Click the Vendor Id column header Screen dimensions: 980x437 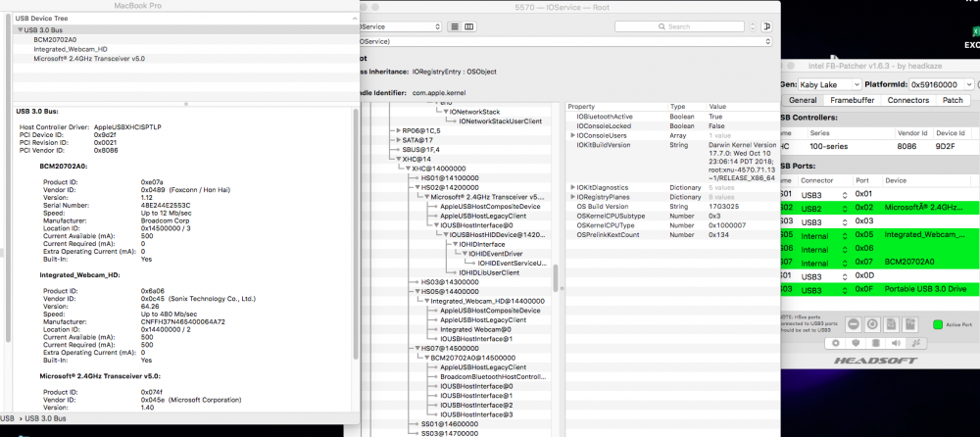[915, 133]
